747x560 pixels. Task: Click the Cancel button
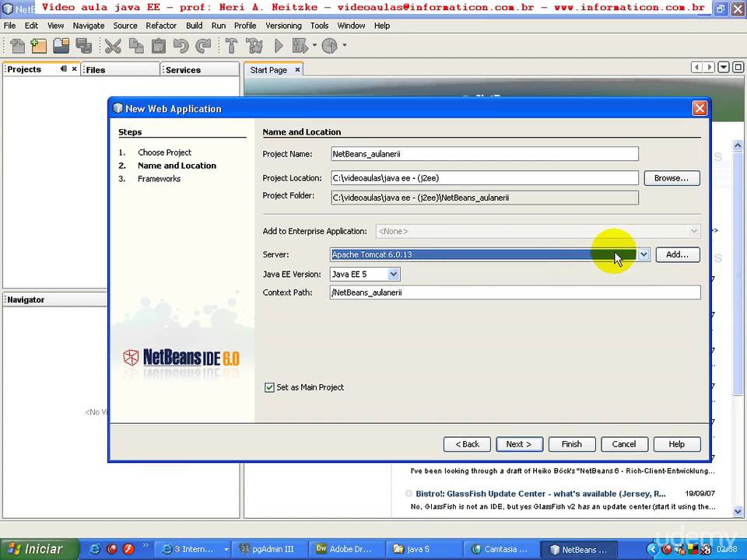point(624,444)
